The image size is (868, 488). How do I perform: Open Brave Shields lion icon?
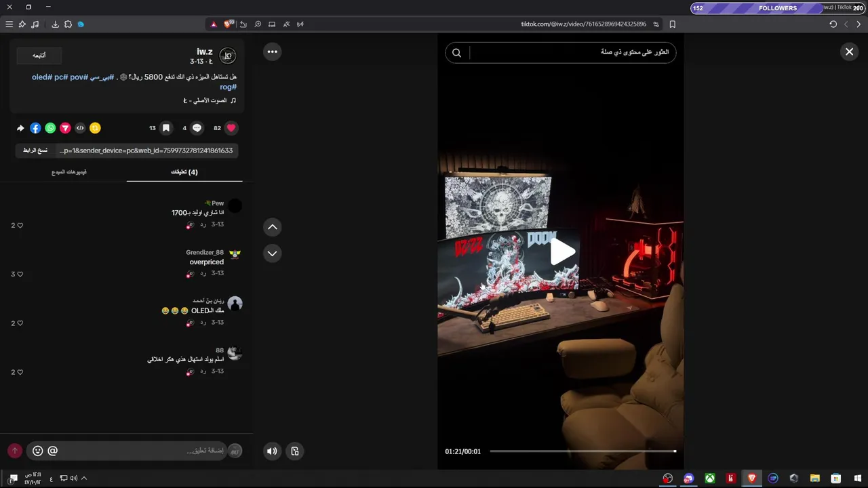229,24
